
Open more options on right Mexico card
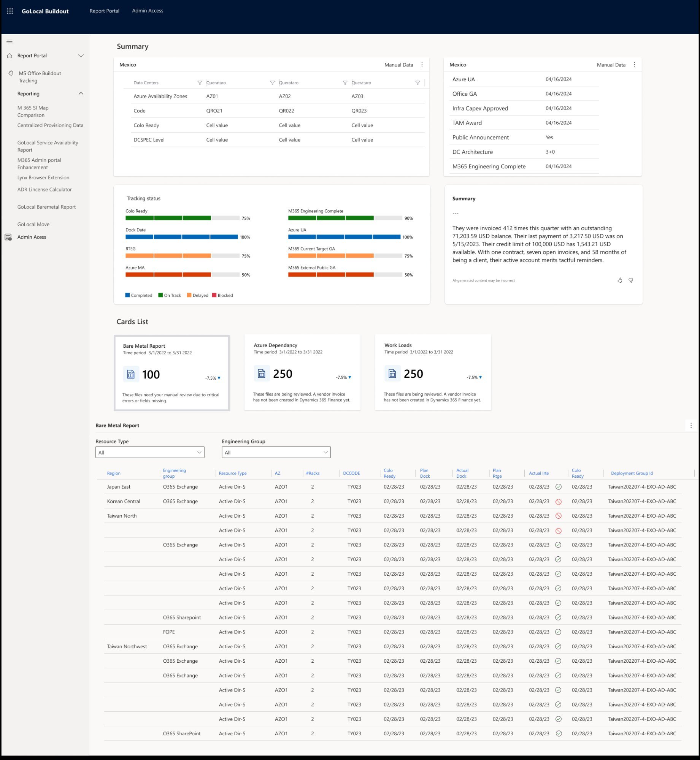pyautogui.click(x=634, y=65)
